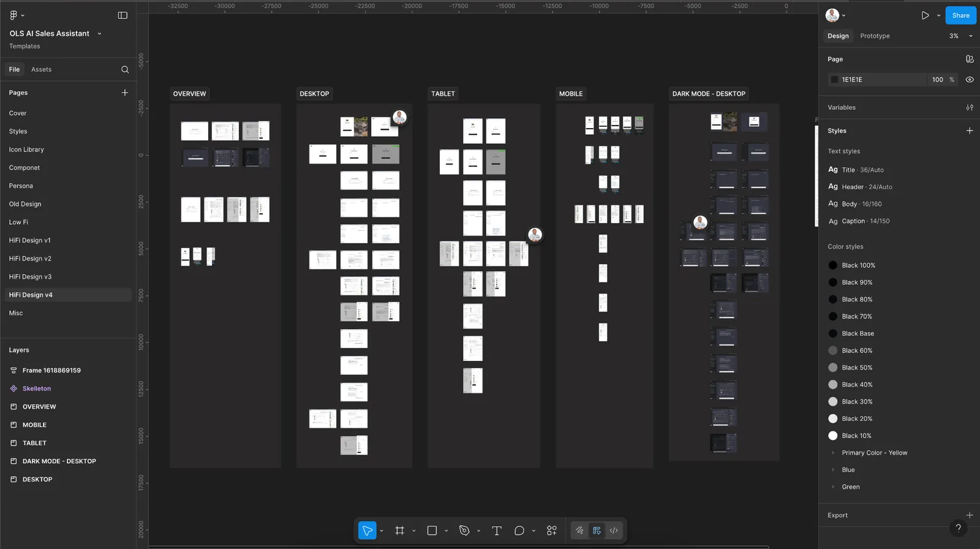Select the Move tool in toolbar
The height and width of the screenshot is (549, 980).
tap(367, 531)
